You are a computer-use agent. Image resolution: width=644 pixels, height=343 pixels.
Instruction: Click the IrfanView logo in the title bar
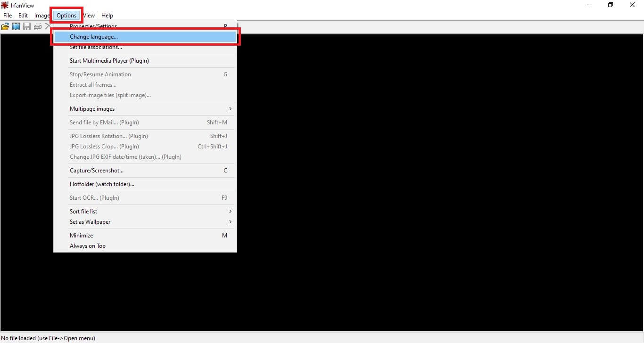click(x=5, y=5)
